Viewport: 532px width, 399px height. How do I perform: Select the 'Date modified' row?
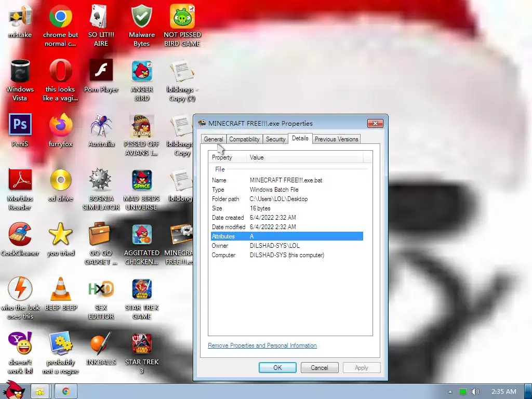[x=287, y=227]
